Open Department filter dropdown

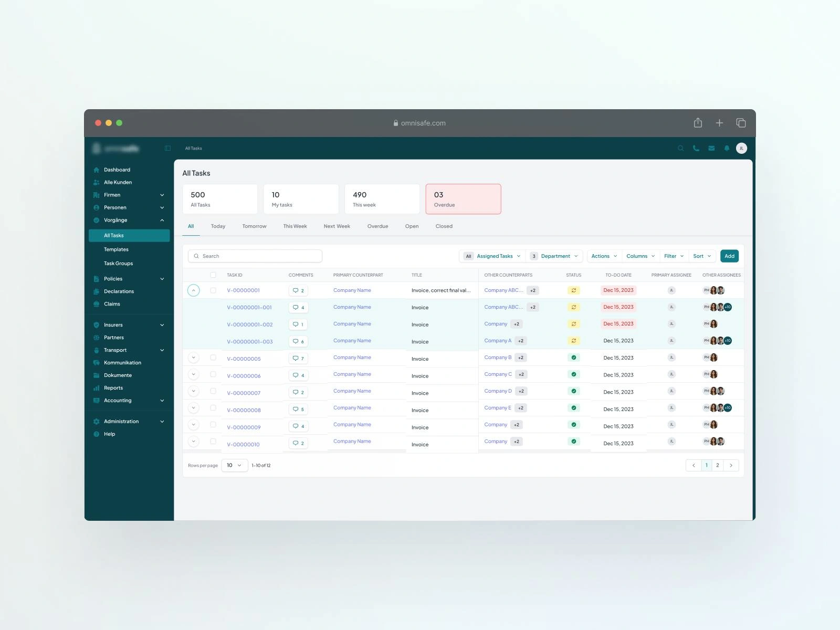[x=554, y=256]
